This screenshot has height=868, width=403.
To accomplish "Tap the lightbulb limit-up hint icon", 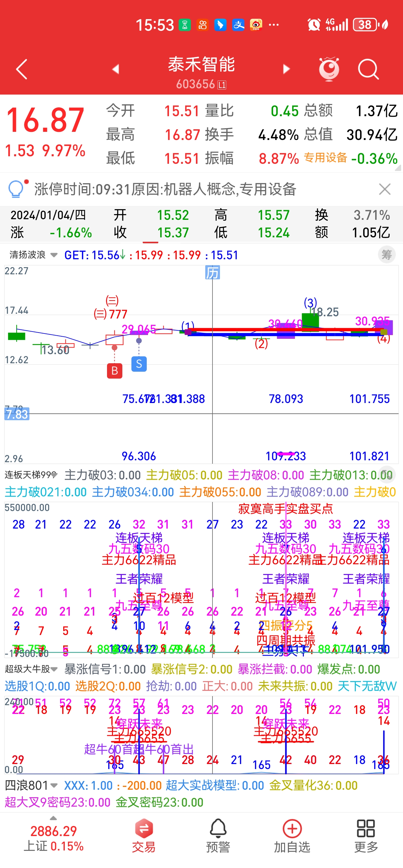I will coord(16,189).
